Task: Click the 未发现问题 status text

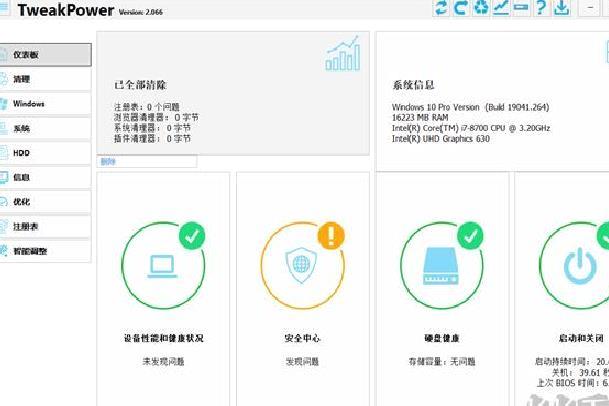Action: point(163,362)
